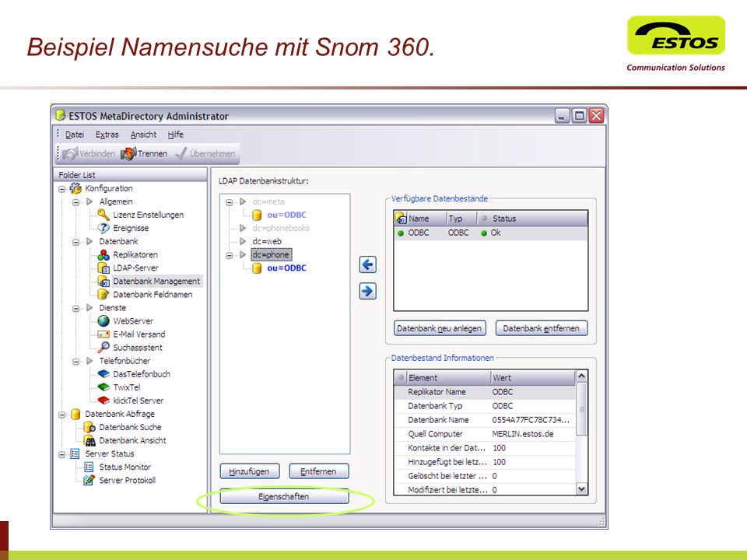747x560 pixels.
Task: Select Datenbank Management in the tree
Action: 150,282
